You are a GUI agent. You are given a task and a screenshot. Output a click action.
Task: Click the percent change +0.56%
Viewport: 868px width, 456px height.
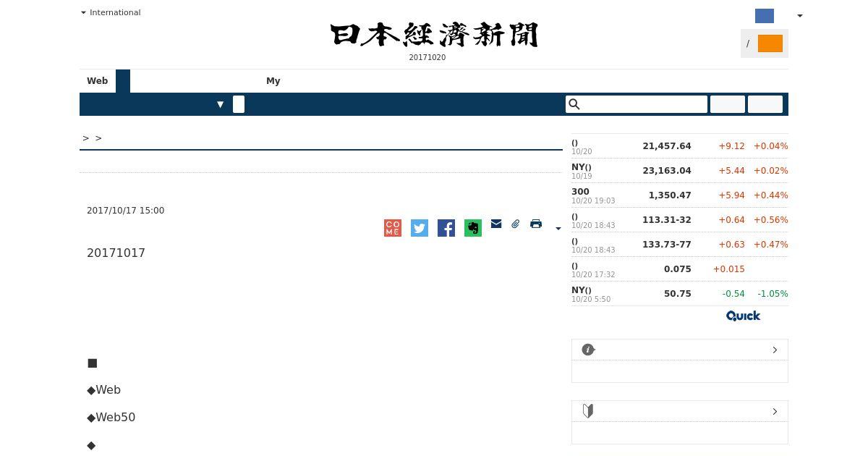(x=771, y=219)
